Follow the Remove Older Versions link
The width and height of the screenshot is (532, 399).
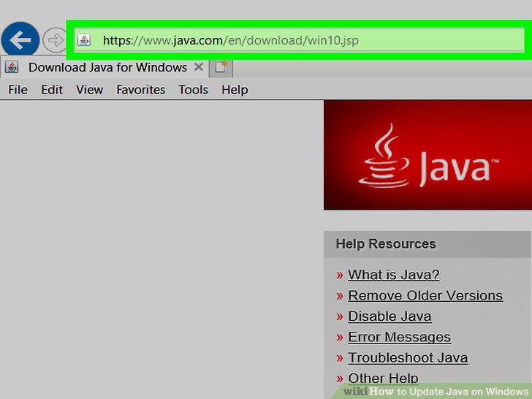425,295
